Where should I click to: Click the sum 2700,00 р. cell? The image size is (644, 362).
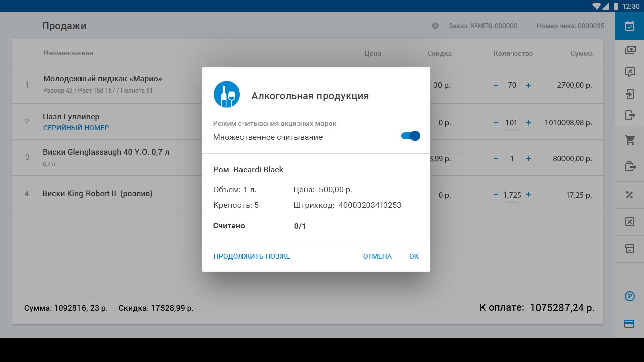coord(575,86)
